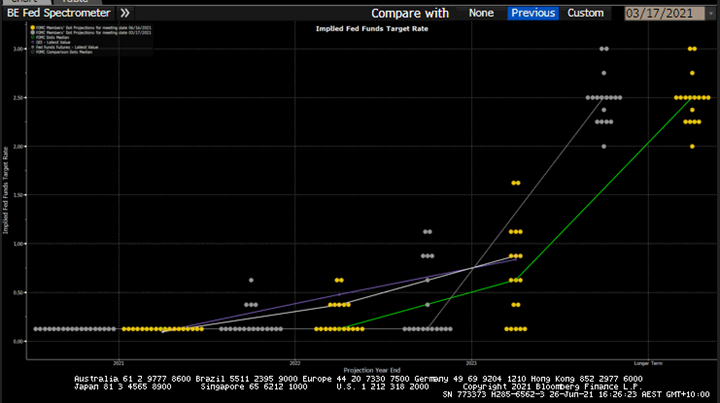
Task: Click the SN 773373 timestamp line
Action: pos(576,394)
